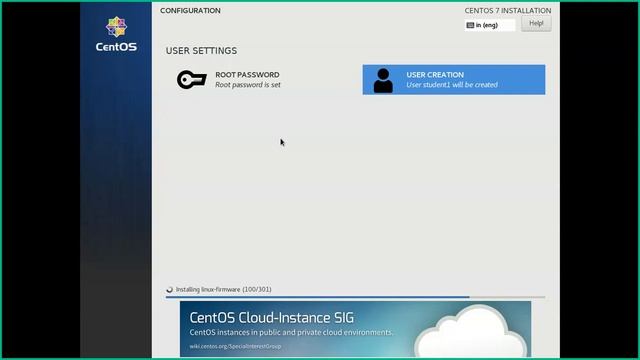Select the 'in (eng)' keyboard layout indicator
Screen dimensions: 640x360
(x=489, y=25)
